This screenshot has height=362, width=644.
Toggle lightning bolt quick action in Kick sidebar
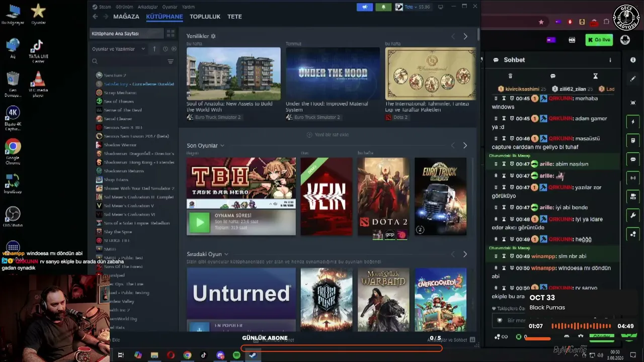coord(633,122)
